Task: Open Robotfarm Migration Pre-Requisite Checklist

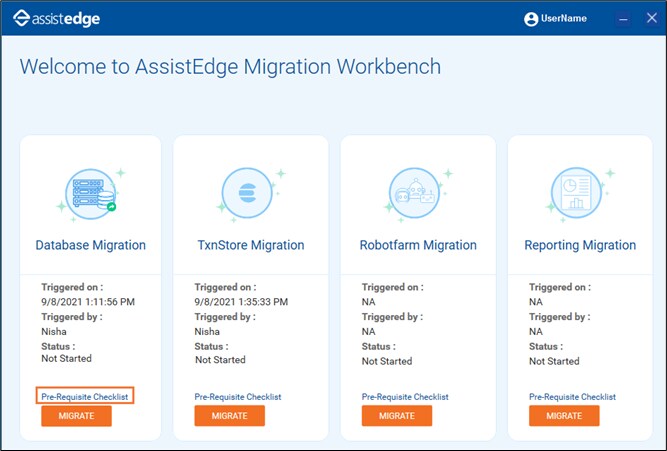Action: [x=405, y=397]
